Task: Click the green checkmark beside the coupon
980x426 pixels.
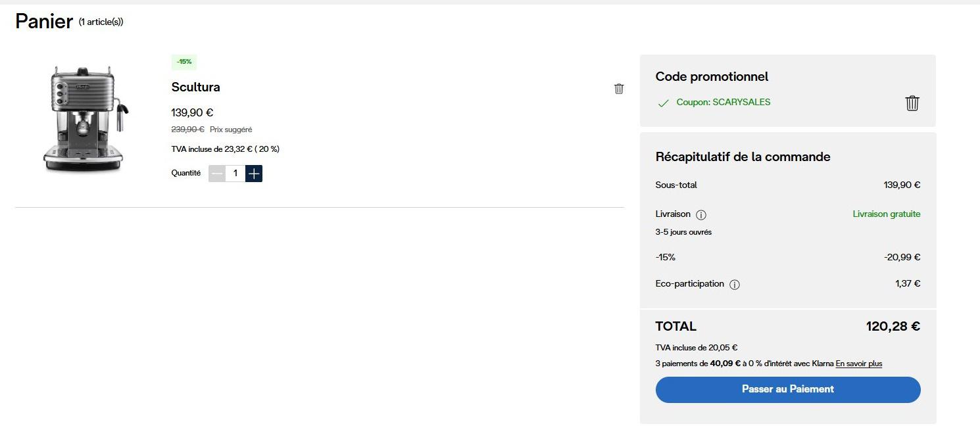Action: [664, 103]
